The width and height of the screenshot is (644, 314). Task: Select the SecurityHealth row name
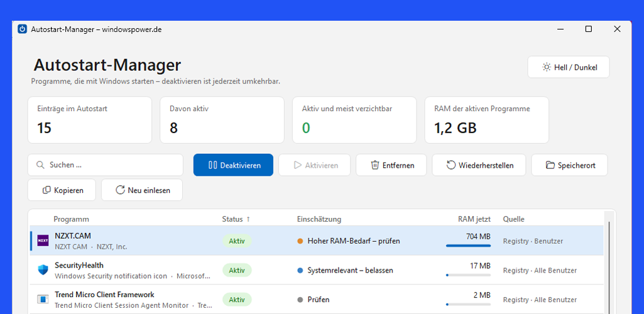click(x=79, y=265)
